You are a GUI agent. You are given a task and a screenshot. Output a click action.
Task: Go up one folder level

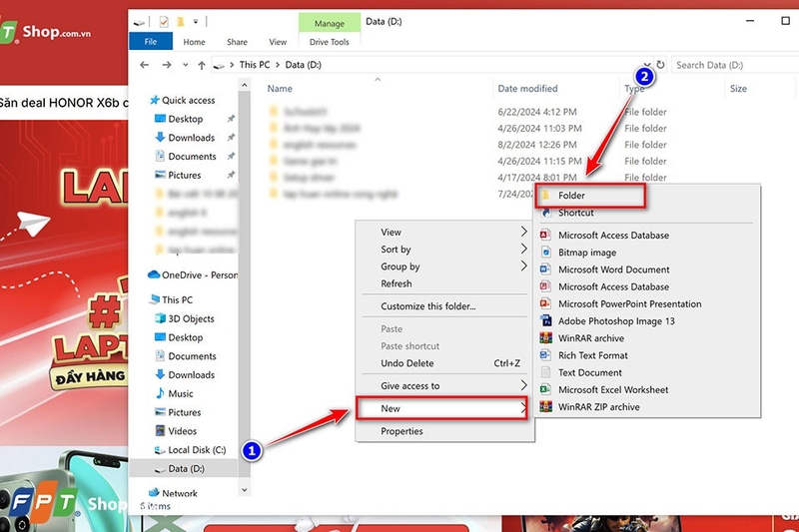click(202, 65)
